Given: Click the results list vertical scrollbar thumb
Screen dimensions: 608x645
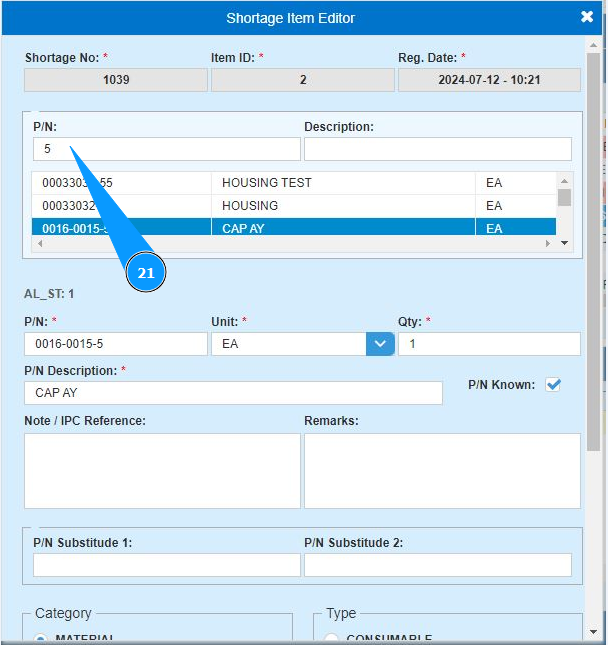Looking at the screenshot, I should (564, 197).
